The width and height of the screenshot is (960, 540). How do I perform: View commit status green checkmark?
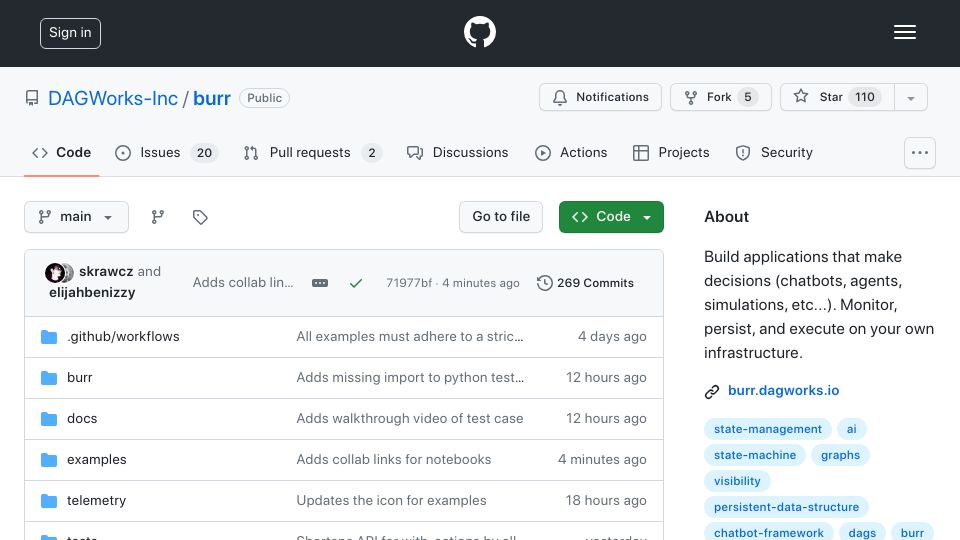(356, 283)
